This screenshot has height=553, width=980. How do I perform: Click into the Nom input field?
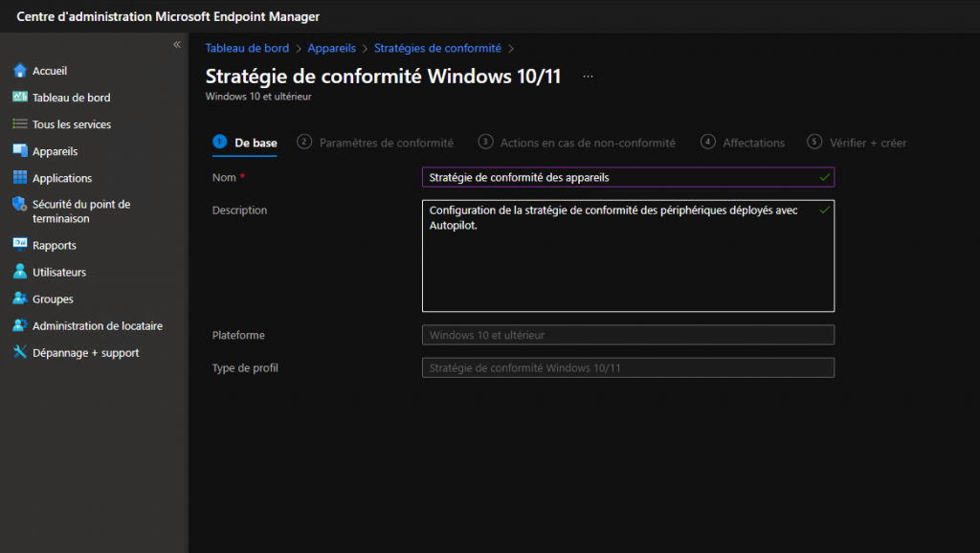628,177
